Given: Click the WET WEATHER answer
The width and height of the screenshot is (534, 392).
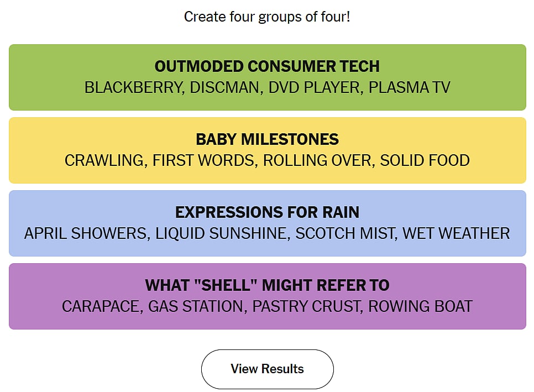Looking at the screenshot, I should [x=456, y=234].
